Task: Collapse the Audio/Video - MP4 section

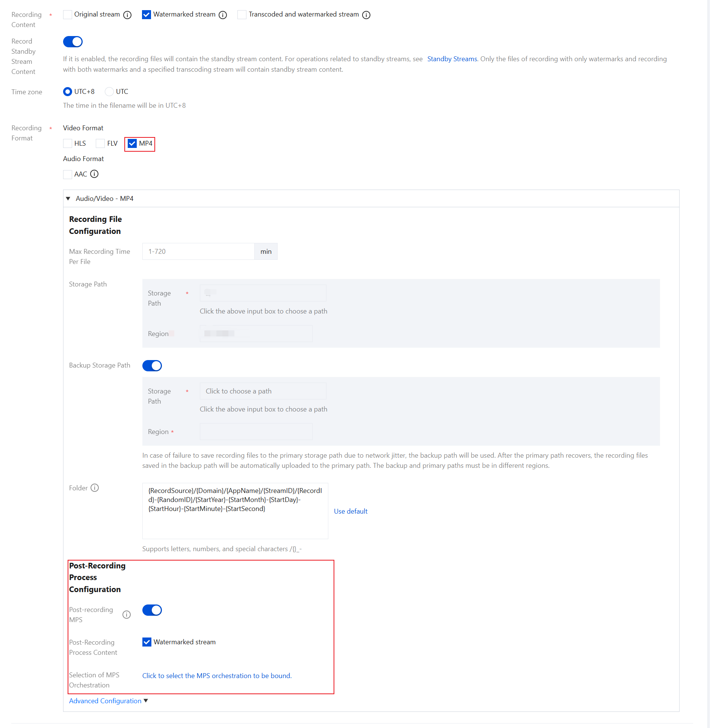Action: pos(68,199)
